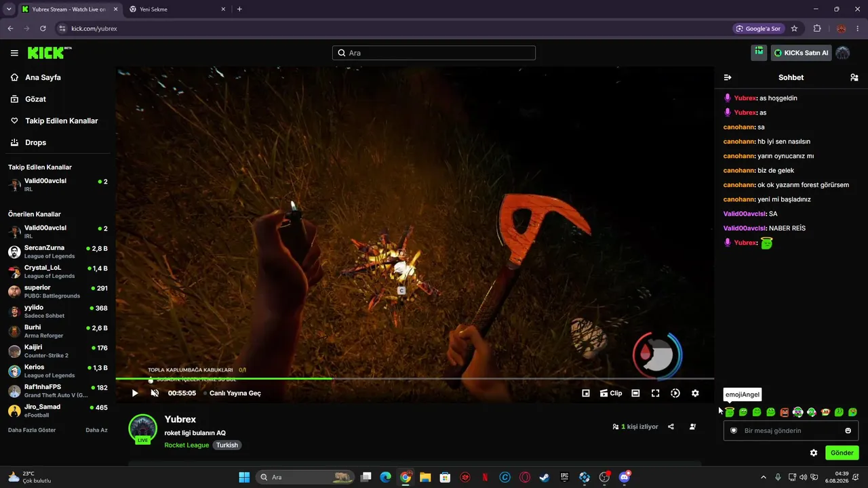The image size is (868, 488).
Task: Send message with Gönder button
Action: 842,453
